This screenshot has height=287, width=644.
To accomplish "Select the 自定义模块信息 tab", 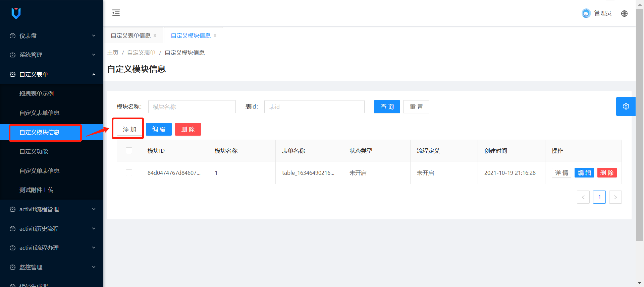I will [x=191, y=35].
